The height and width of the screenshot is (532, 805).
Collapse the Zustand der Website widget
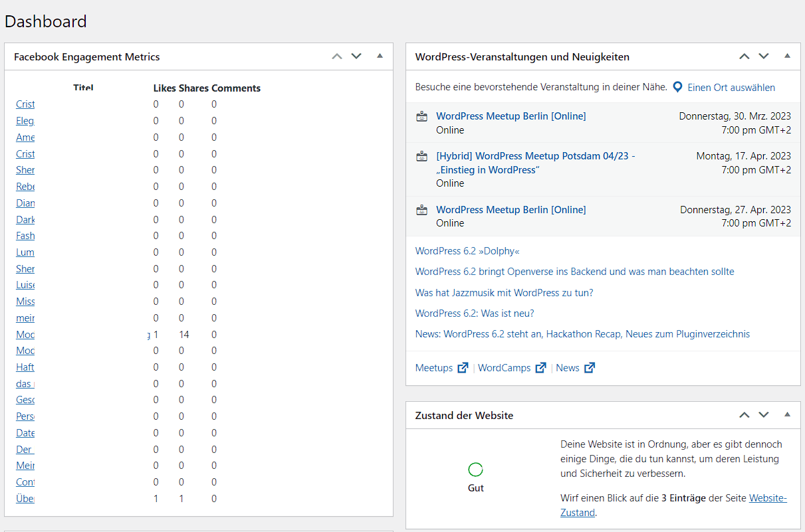click(x=787, y=415)
